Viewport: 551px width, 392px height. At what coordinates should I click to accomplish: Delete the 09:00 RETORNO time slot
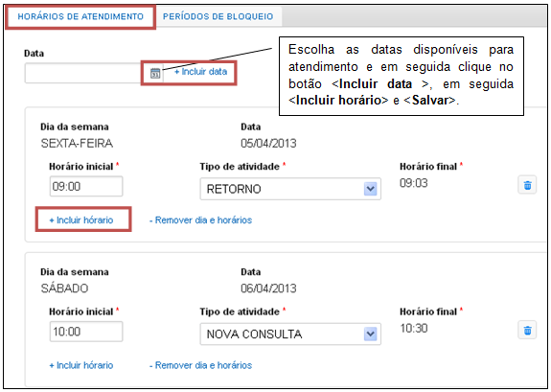527,185
